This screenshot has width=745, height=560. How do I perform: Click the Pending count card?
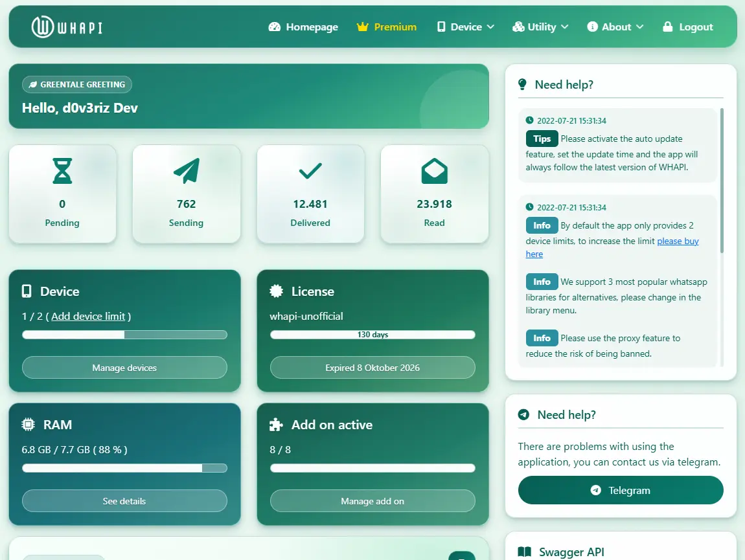[62, 194]
